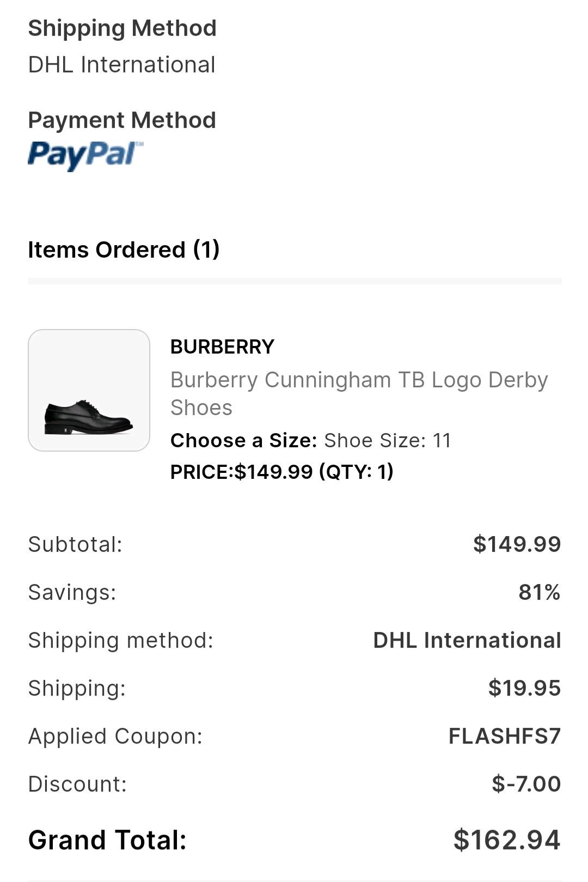Select the Grand Total amount $162.94
Image resolution: width=588 pixels, height=882 pixels.
click(507, 840)
